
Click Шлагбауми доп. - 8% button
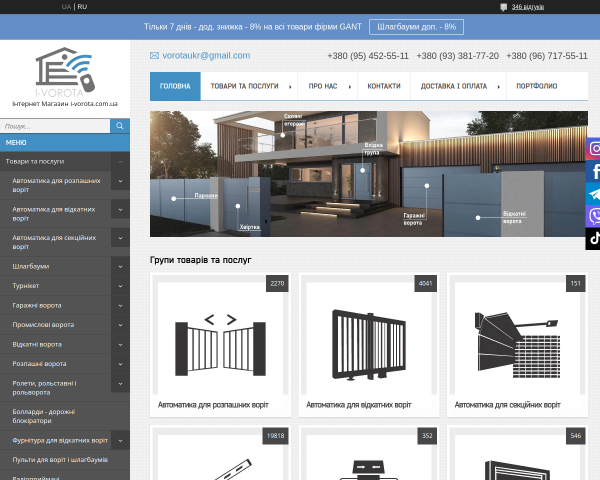pos(416,27)
